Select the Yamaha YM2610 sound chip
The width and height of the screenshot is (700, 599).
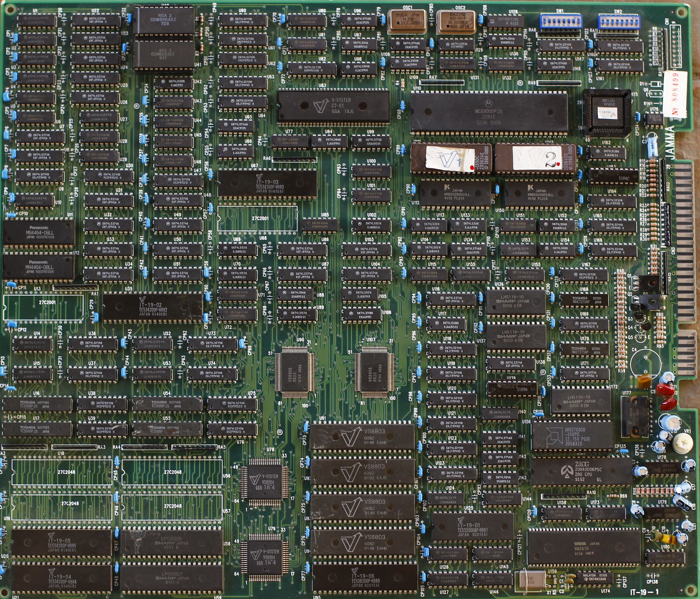click(583, 547)
